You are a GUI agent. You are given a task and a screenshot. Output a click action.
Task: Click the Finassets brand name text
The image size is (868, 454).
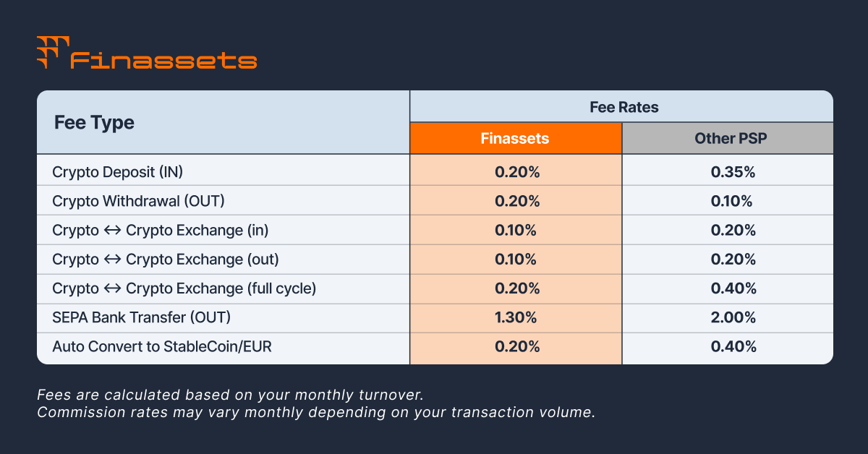(163, 61)
